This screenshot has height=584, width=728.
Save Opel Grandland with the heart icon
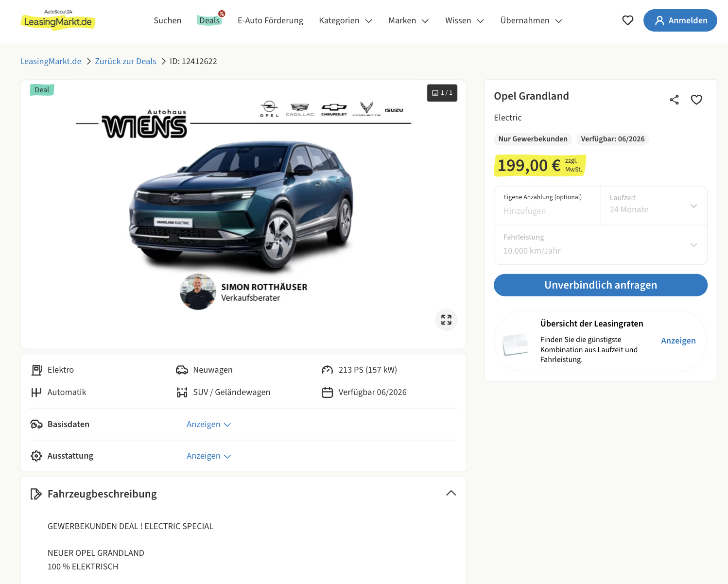pyautogui.click(x=696, y=100)
